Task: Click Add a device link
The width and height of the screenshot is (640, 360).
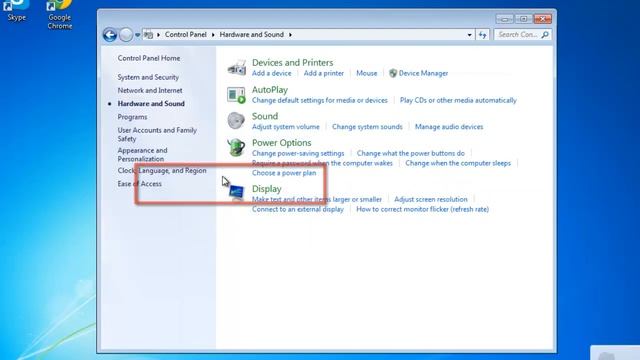Action: (x=271, y=73)
